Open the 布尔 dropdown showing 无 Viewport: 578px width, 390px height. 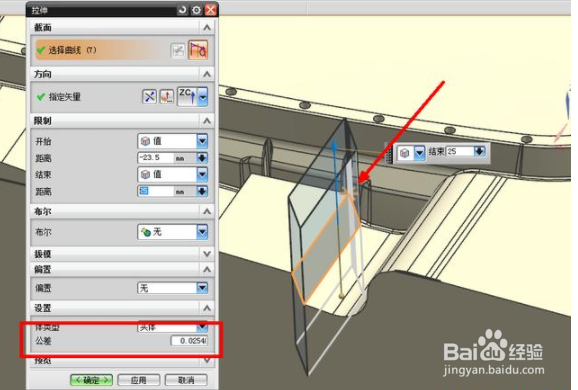173,232
